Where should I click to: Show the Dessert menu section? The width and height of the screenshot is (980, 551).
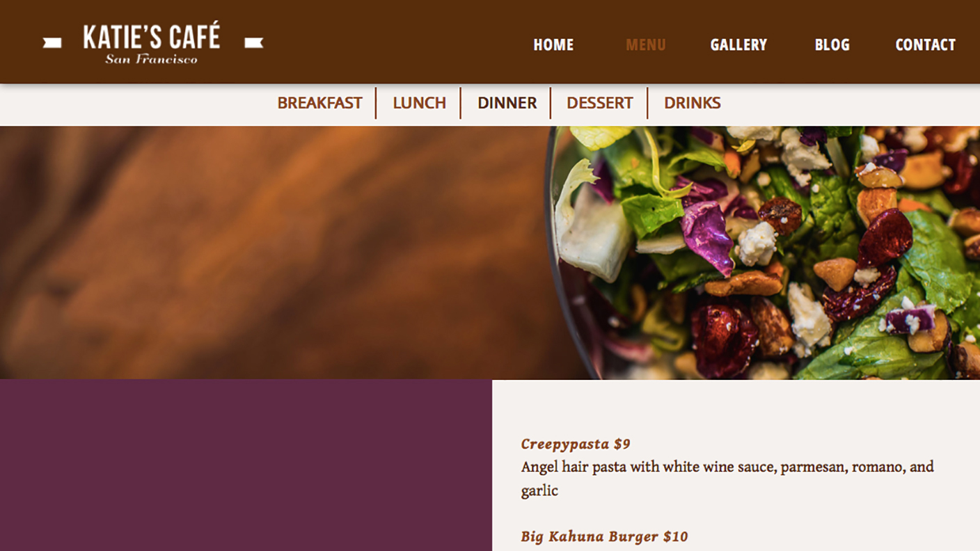(x=599, y=103)
